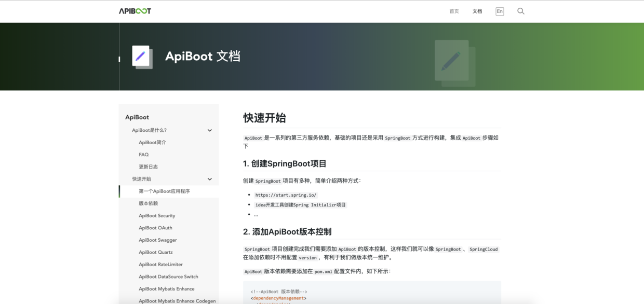Open FAQ in sidebar

tap(143, 155)
